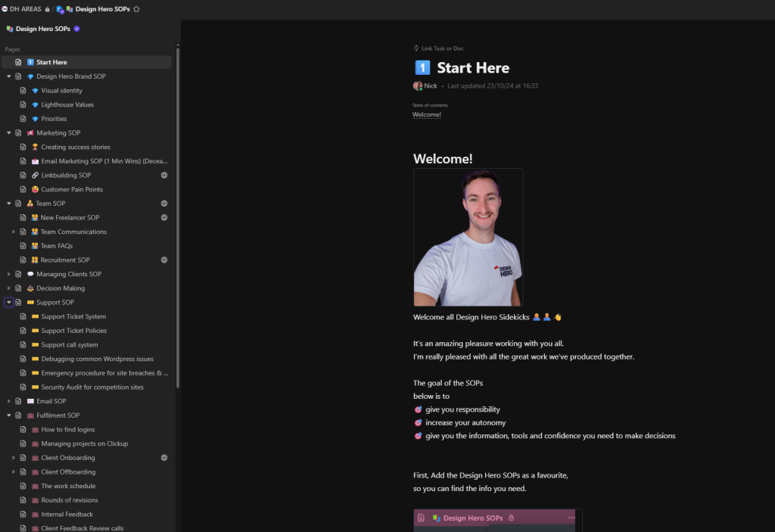The image size is (775, 532).
Task: Click the Link Task or Doc icon
Action: (416, 48)
